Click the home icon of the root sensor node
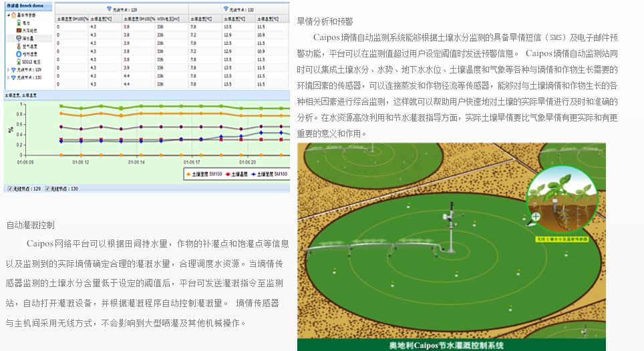The width and height of the screenshot is (644, 351). (13, 15)
